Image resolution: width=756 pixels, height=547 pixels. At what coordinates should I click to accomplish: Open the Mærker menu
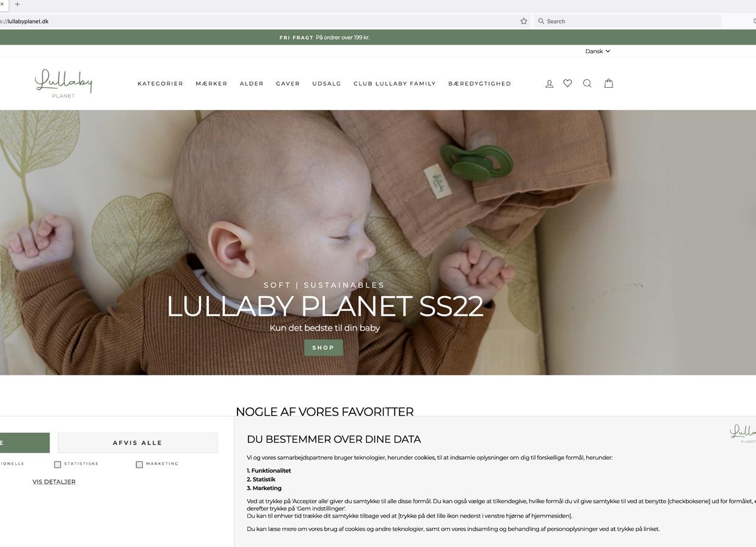pos(211,84)
